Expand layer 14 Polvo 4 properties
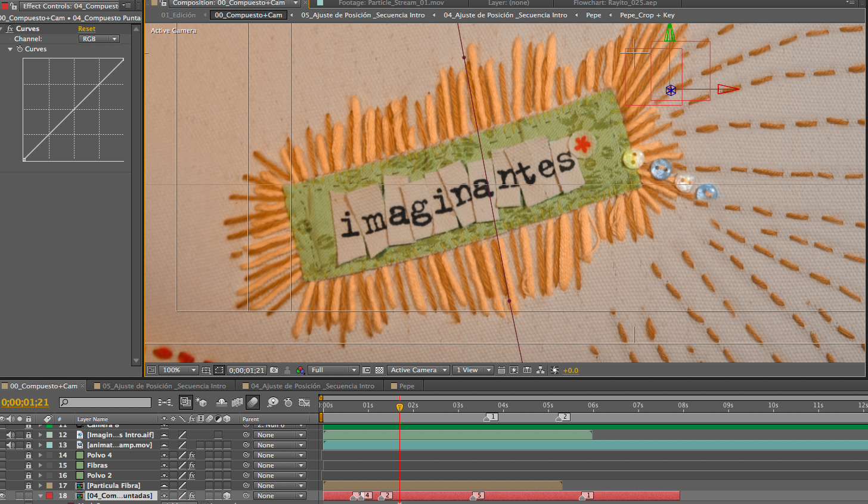This screenshot has height=504, width=868. tap(41, 455)
